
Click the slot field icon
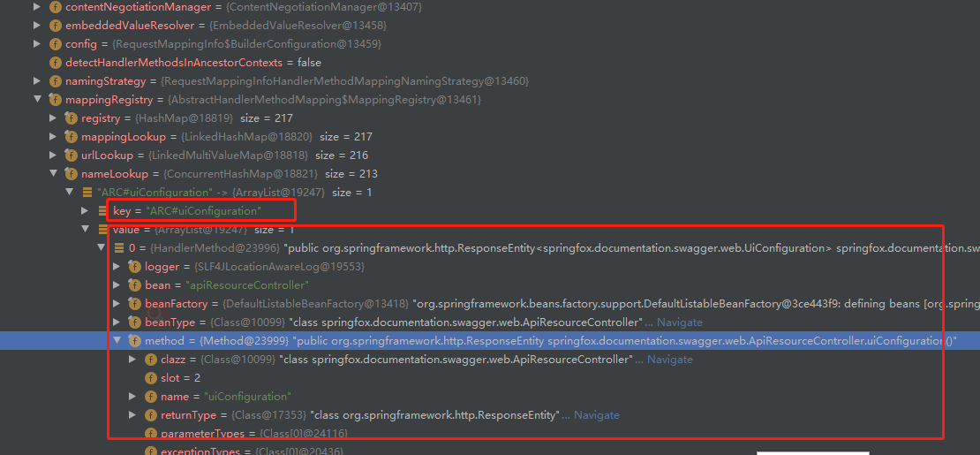151,378
